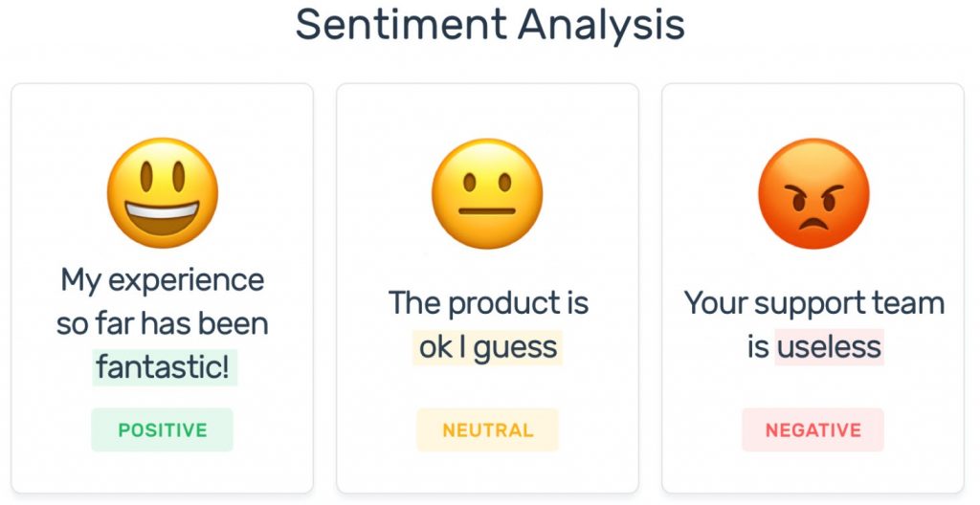Click the highlighted word useless

pos(830,347)
